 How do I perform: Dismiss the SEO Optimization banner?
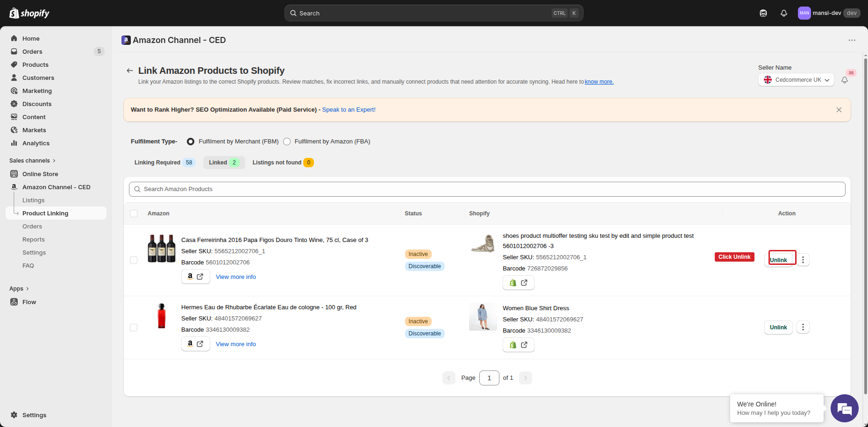(x=839, y=110)
